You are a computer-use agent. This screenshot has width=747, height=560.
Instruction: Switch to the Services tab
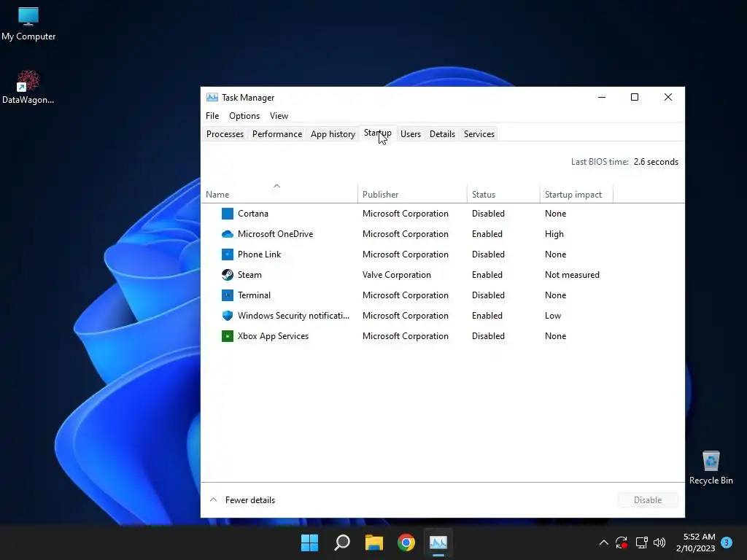tap(479, 134)
